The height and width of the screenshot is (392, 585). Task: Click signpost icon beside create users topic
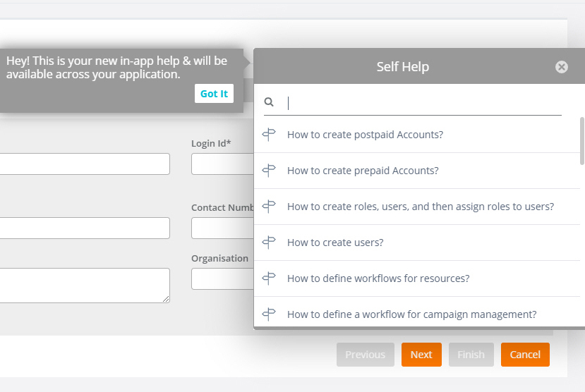tap(269, 243)
